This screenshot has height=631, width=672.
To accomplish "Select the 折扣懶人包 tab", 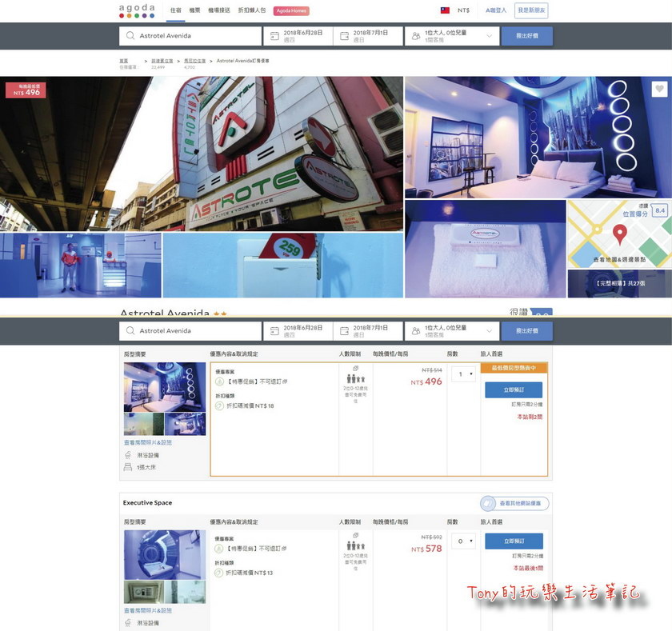I will pyautogui.click(x=252, y=10).
